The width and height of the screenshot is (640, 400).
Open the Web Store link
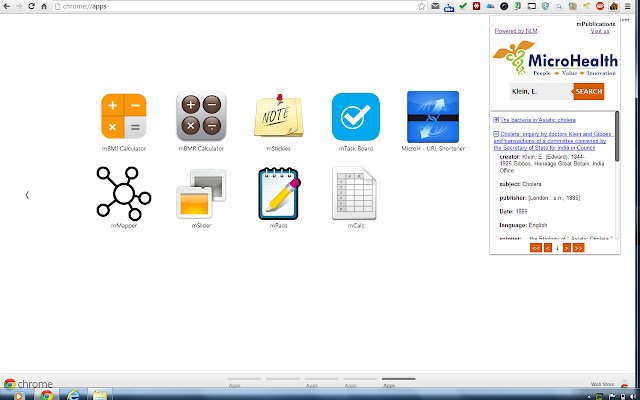[x=602, y=384]
